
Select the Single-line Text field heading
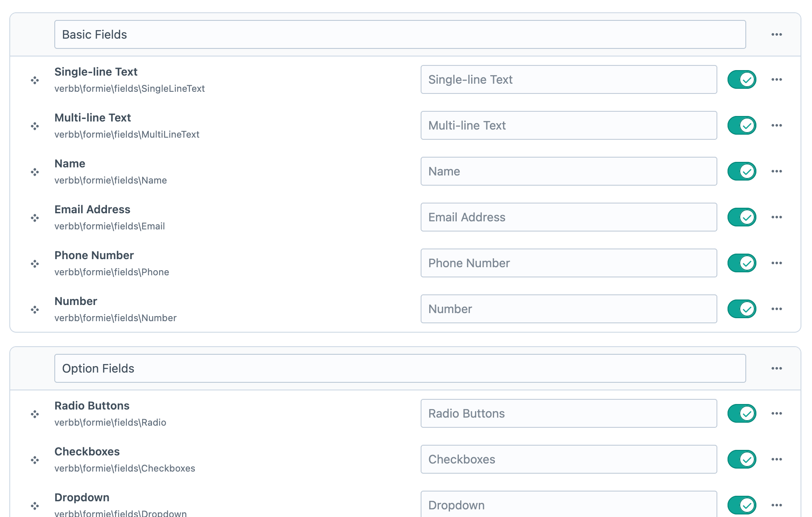pos(96,72)
